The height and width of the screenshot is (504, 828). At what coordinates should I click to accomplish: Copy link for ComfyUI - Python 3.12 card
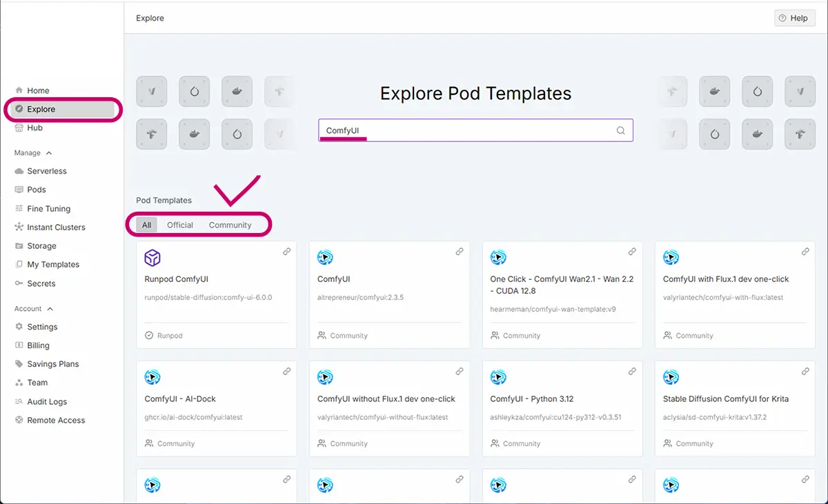[632, 371]
